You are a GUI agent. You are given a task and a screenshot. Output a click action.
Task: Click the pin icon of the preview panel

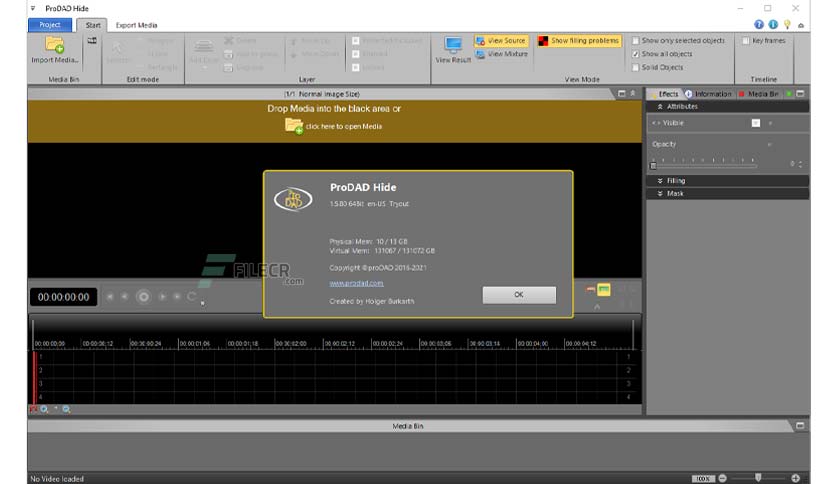633,94
